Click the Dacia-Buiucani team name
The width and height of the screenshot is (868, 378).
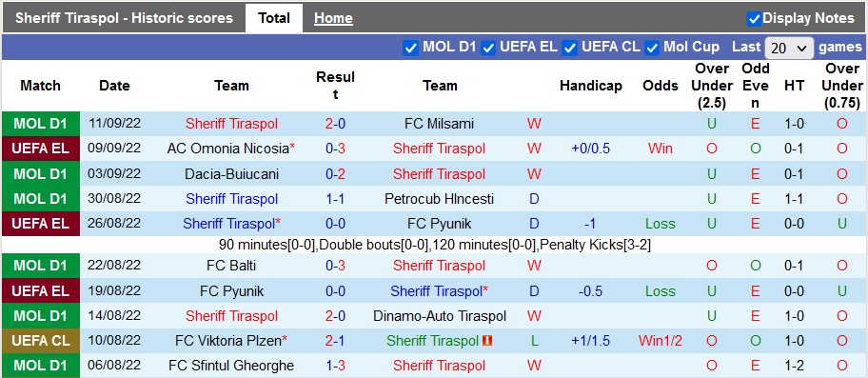click(x=231, y=174)
